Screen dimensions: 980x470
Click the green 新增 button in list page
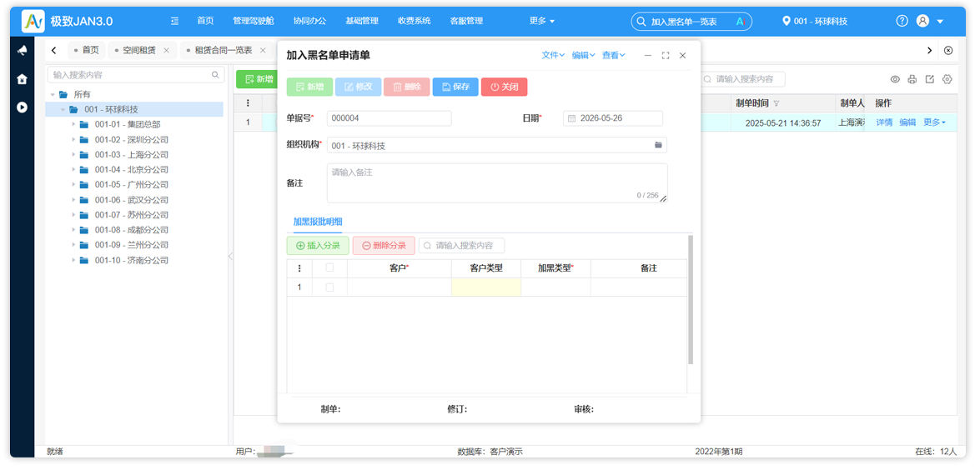click(x=256, y=79)
